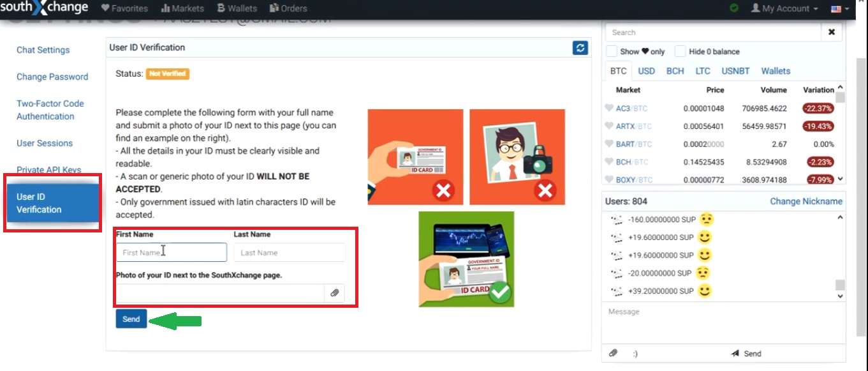Open Two-Factor Code Authentication settings

point(50,110)
